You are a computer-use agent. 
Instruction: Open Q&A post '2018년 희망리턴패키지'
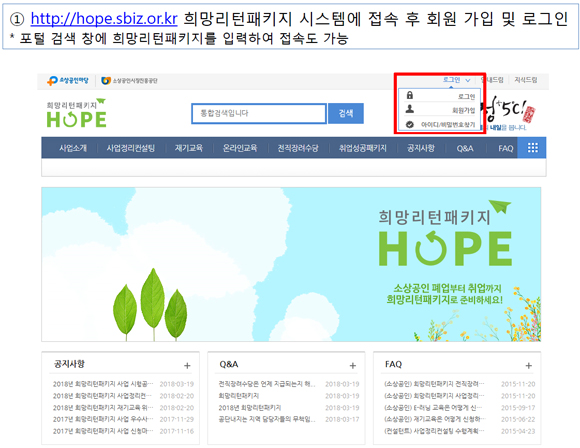[250, 408]
